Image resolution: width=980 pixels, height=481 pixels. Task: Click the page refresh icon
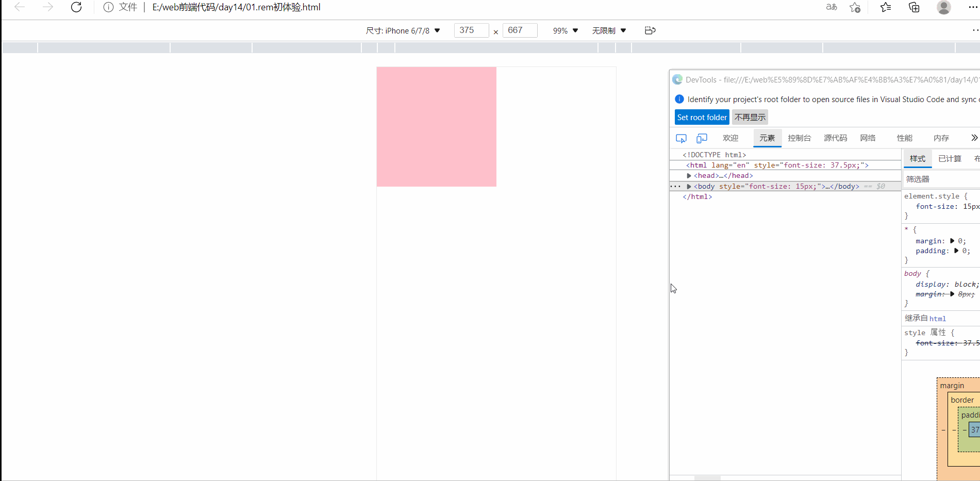(76, 7)
